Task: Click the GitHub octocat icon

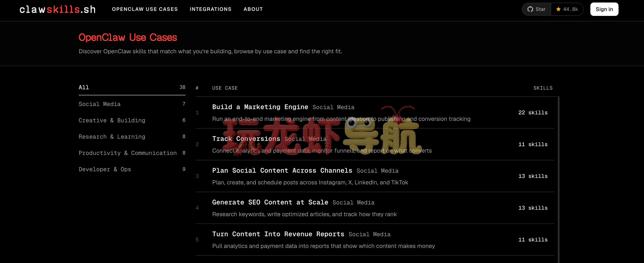Action: 530,9
